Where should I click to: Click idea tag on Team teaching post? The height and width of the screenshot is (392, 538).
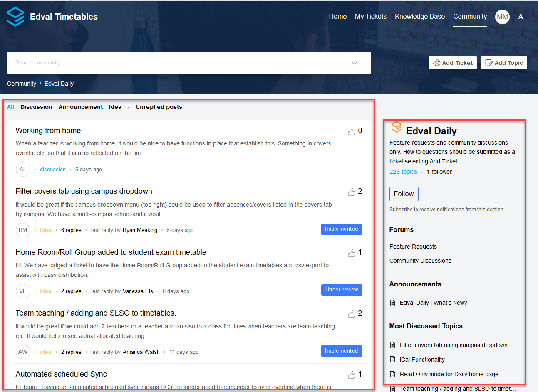click(46, 352)
